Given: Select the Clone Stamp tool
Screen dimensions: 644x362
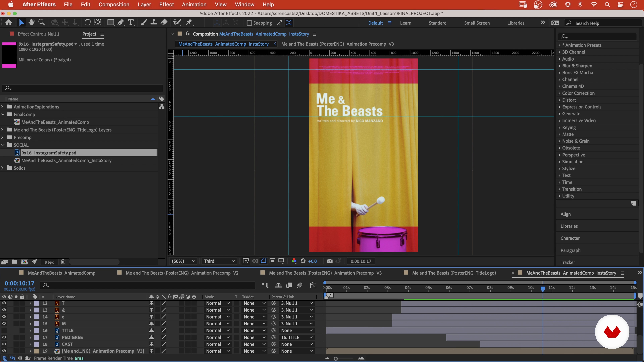Looking at the screenshot, I should pyautogui.click(x=153, y=23).
